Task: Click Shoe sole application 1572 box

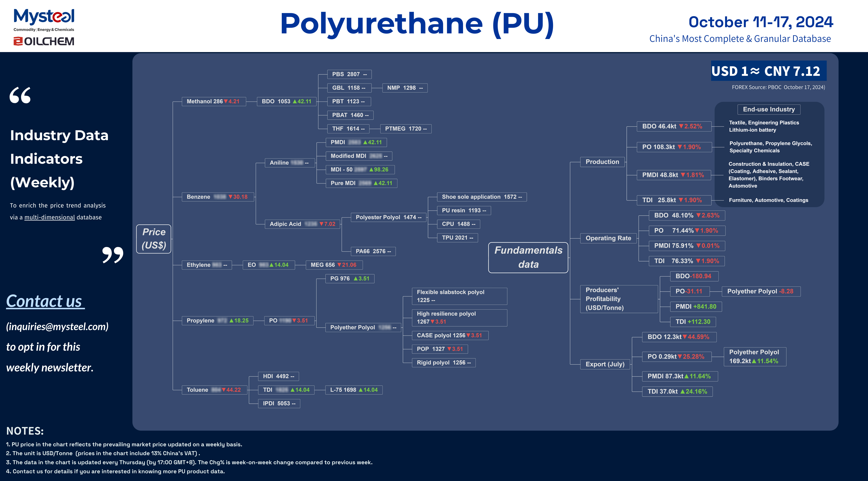Action: 482,197
